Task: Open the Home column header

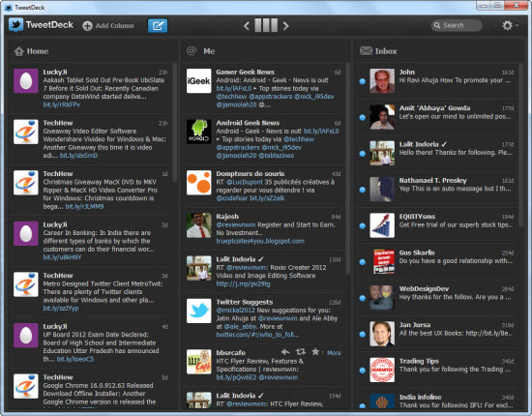Action: point(92,51)
